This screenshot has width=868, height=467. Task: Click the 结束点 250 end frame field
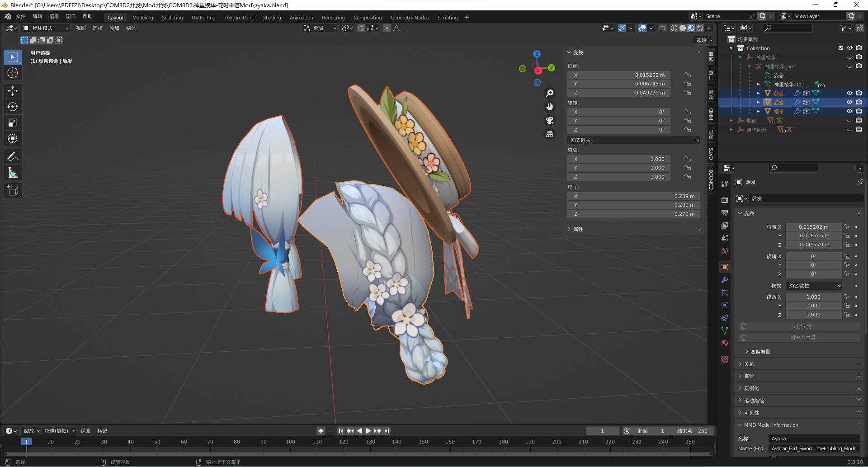click(x=692, y=431)
